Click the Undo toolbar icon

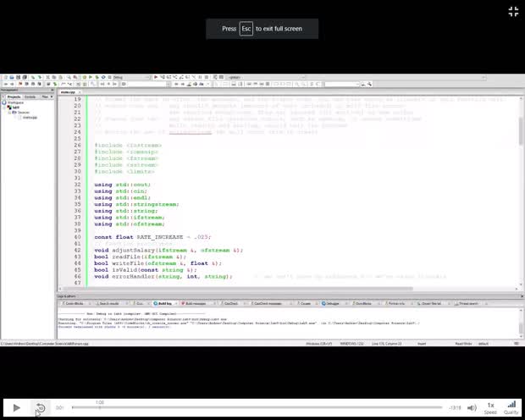tap(33, 77)
